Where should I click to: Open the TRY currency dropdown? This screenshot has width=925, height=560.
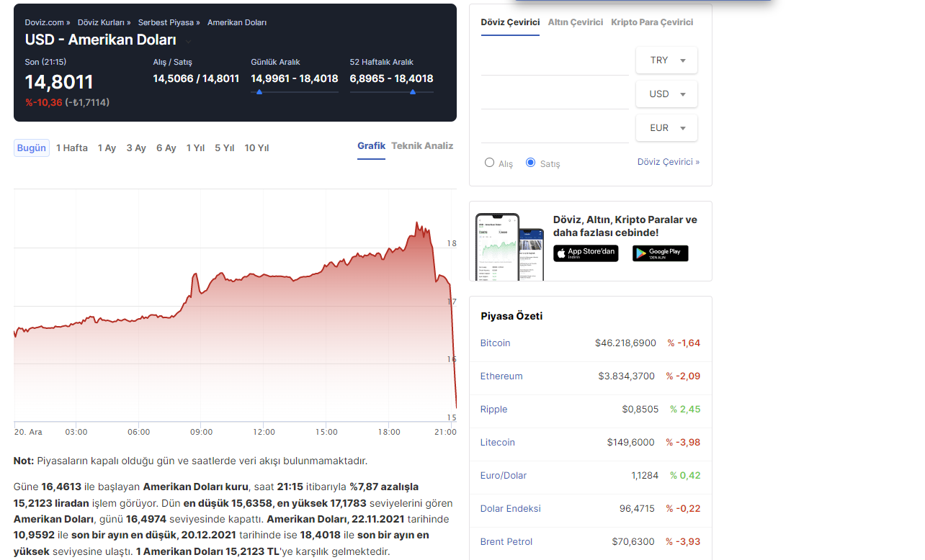click(666, 60)
